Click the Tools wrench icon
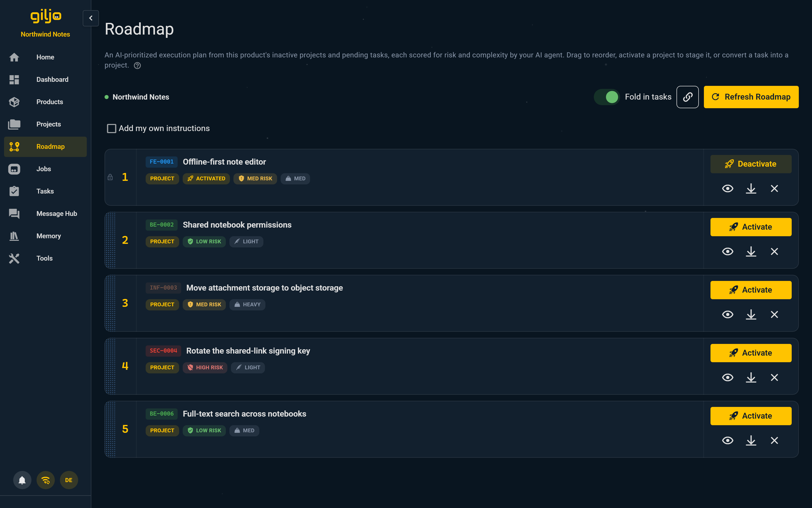The width and height of the screenshot is (812, 508). pyautogui.click(x=14, y=258)
